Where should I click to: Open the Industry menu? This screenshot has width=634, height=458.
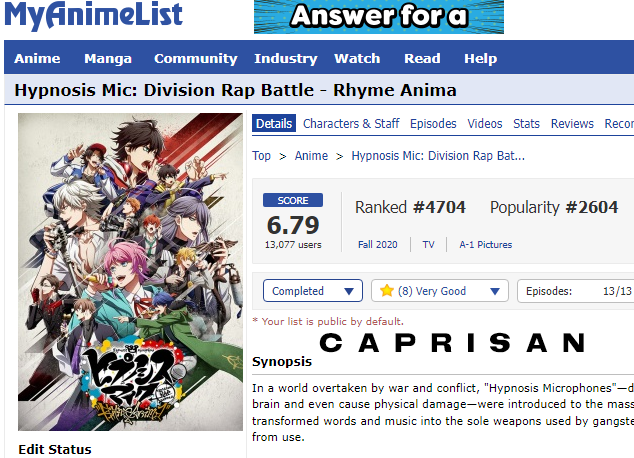[286, 58]
